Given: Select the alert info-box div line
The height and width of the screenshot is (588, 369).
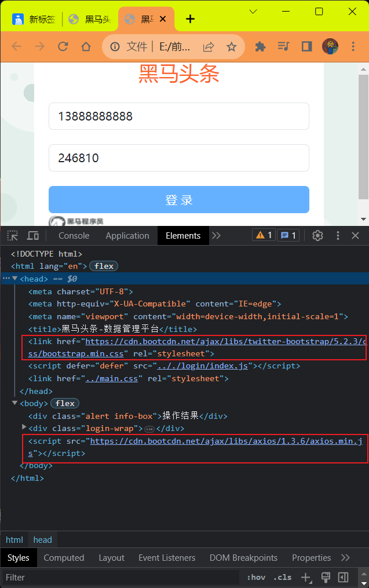Looking at the screenshot, I should coord(128,416).
